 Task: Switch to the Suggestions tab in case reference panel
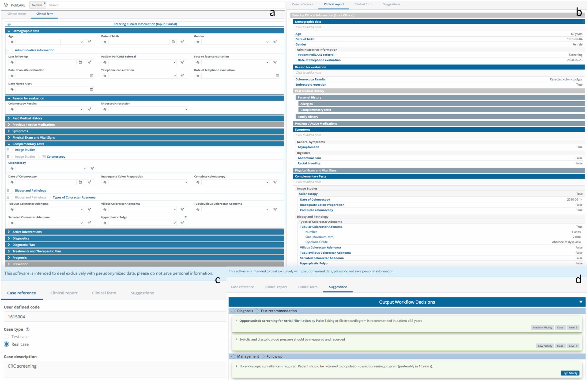142,293
